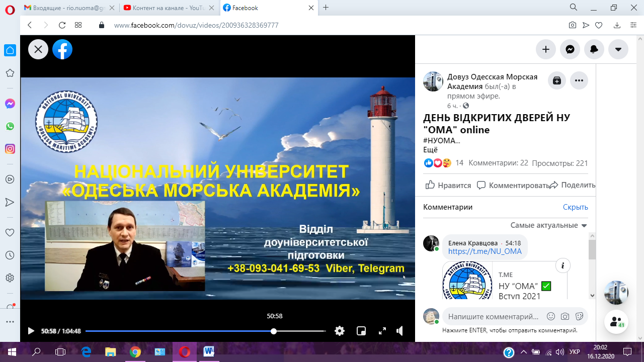Open a new browser tab

tap(326, 8)
